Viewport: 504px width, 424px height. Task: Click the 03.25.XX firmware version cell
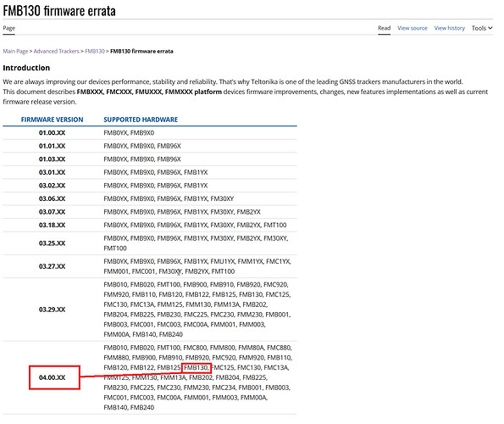pyautogui.click(x=52, y=243)
